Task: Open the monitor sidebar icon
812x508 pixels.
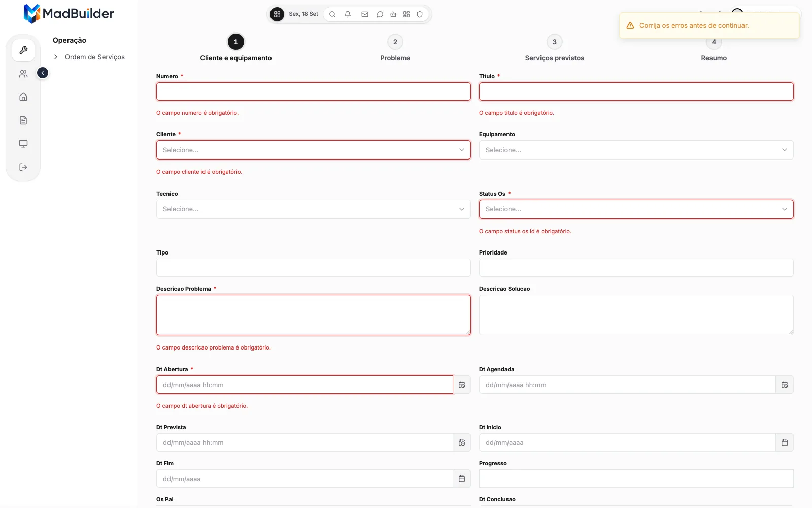Action: [23, 144]
